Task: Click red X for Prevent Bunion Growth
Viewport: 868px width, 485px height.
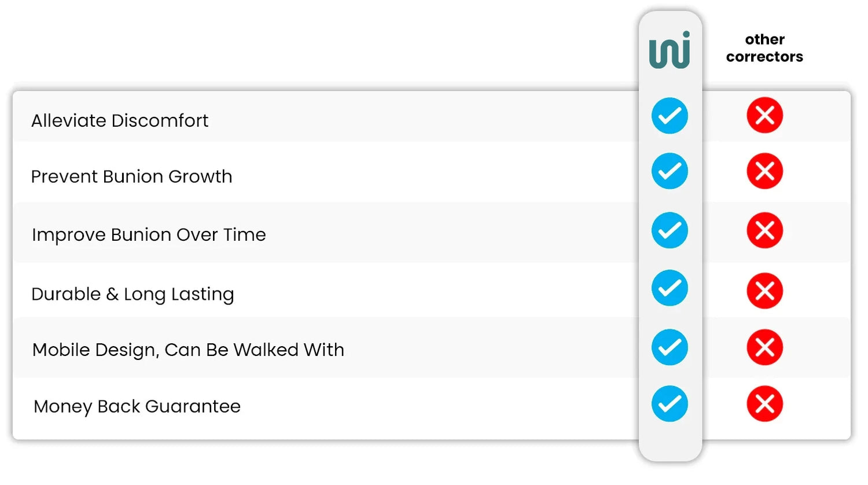Action: point(764,171)
